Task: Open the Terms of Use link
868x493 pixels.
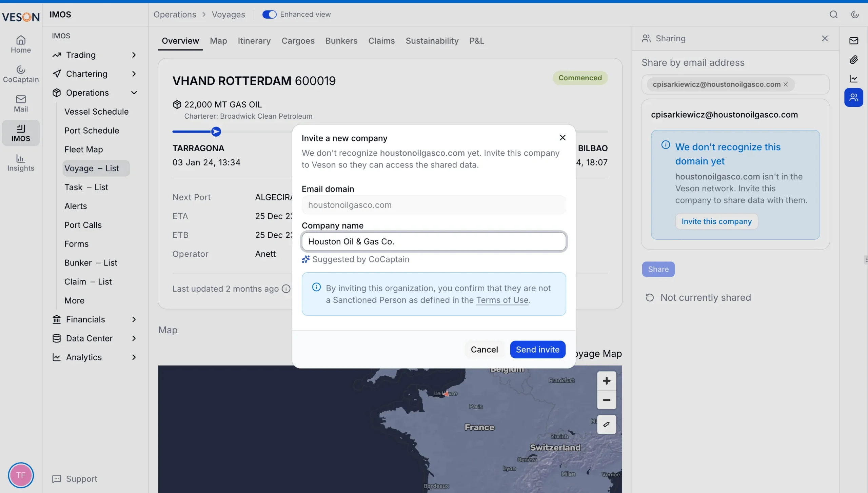Action: point(502,300)
